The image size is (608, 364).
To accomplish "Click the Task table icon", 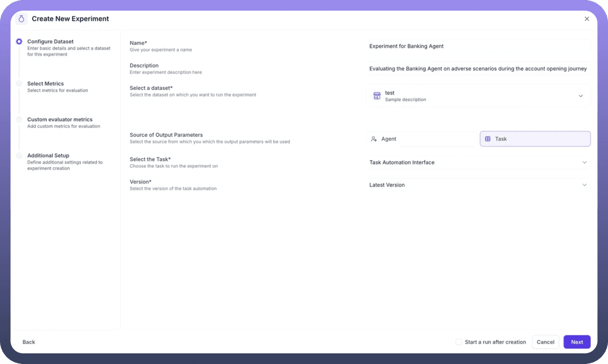I will [x=488, y=139].
